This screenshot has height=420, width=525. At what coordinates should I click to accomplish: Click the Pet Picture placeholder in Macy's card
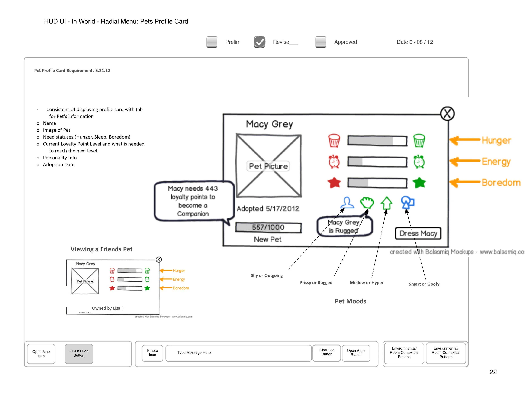pyautogui.click(x=269, y=166)
